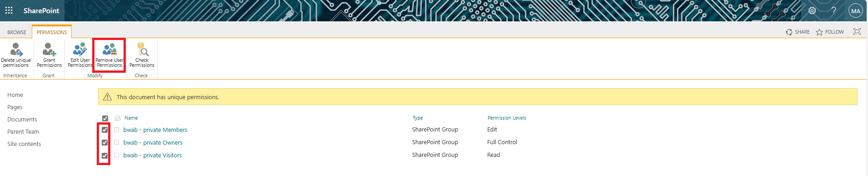868x176 pixels.
Task: Sort by the Type column header
Action: 418,118
